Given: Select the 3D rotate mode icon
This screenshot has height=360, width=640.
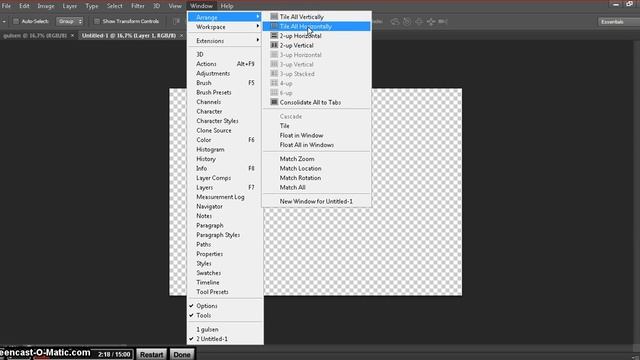Looking at the screenshot, I should coord(395,21).
